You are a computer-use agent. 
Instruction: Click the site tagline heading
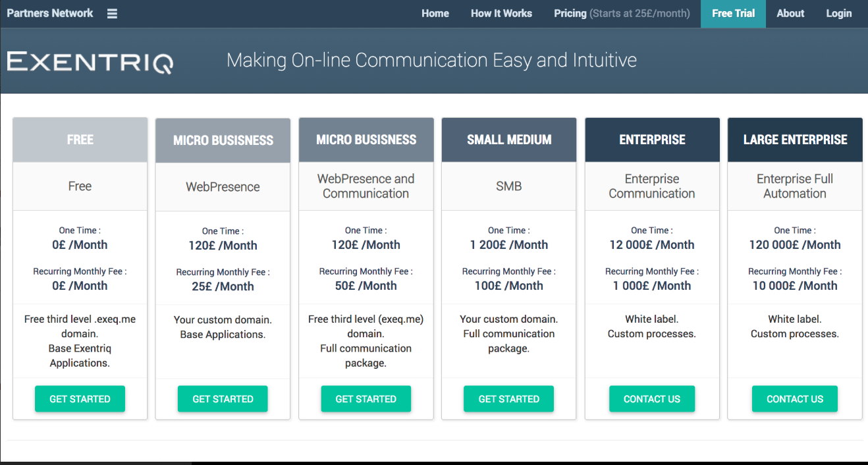431,61
